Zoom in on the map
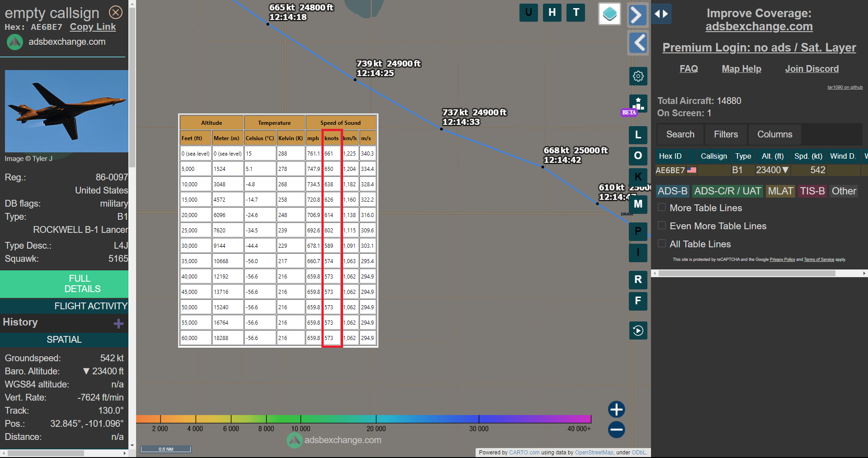Screen dimensions: 868x458 [x=616, y=409]
